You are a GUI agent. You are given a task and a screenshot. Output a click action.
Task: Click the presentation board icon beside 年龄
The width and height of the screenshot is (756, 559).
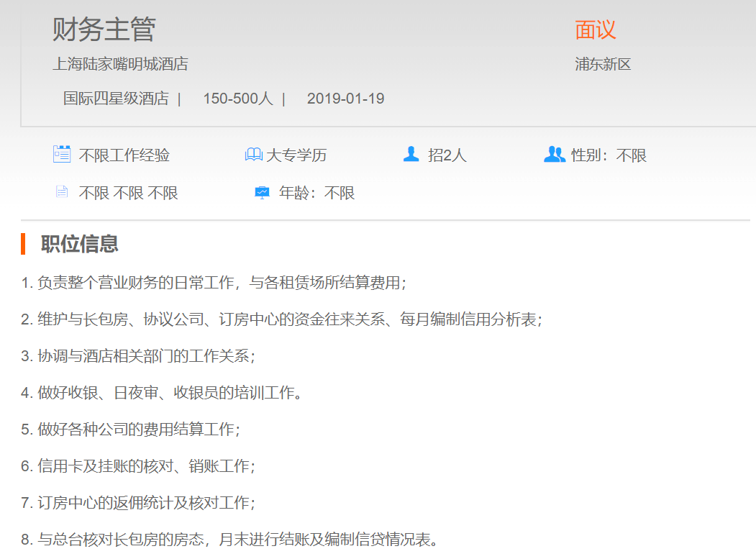[262, 193]
